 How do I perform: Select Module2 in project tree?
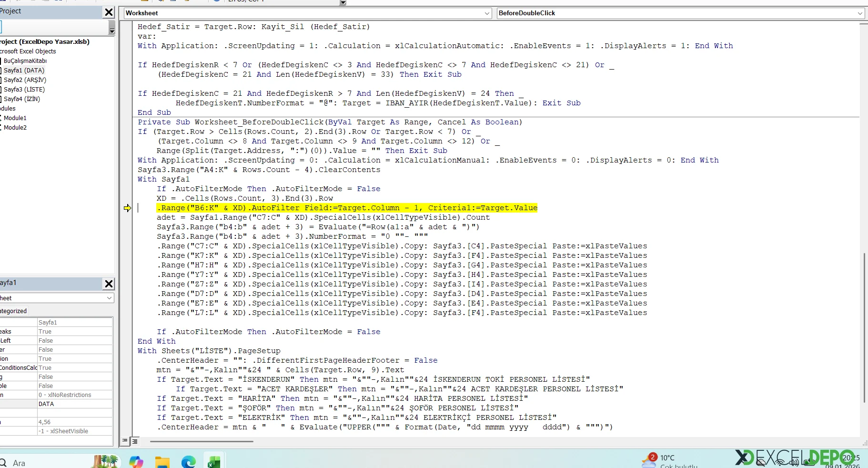(x=15, y=128)
